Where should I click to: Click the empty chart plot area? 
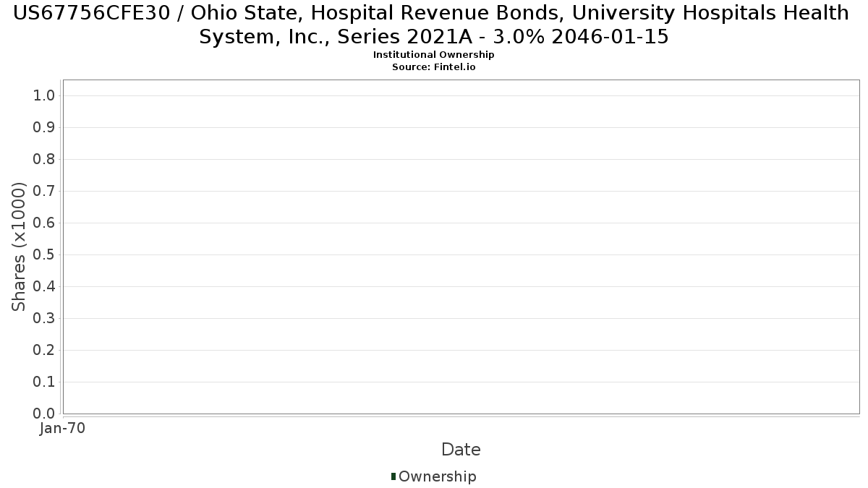(461, 247)
